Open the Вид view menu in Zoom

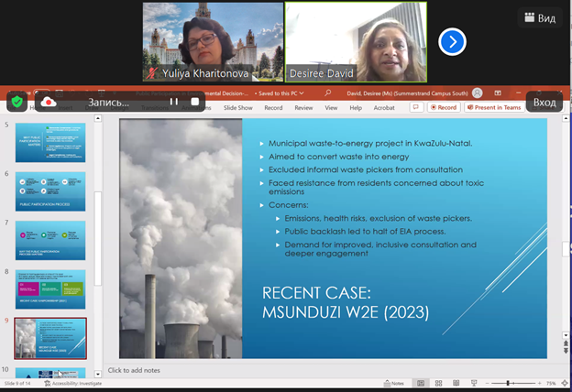(540, 17)
